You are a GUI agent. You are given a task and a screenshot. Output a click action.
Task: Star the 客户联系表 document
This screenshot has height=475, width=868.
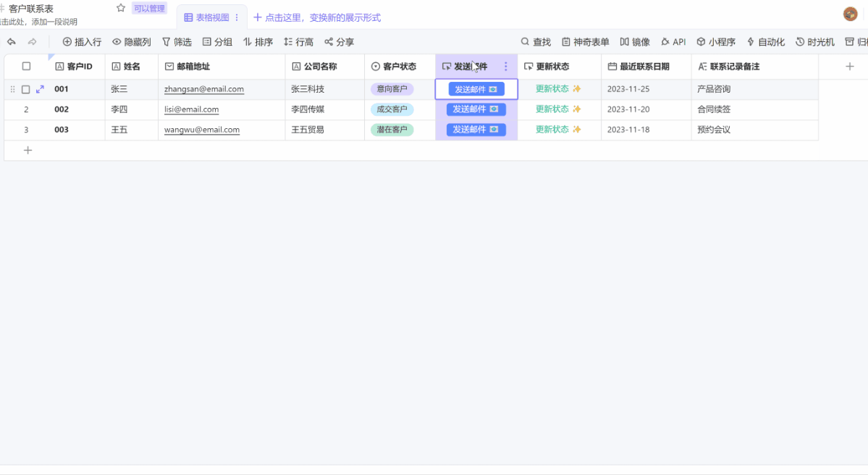120,7
